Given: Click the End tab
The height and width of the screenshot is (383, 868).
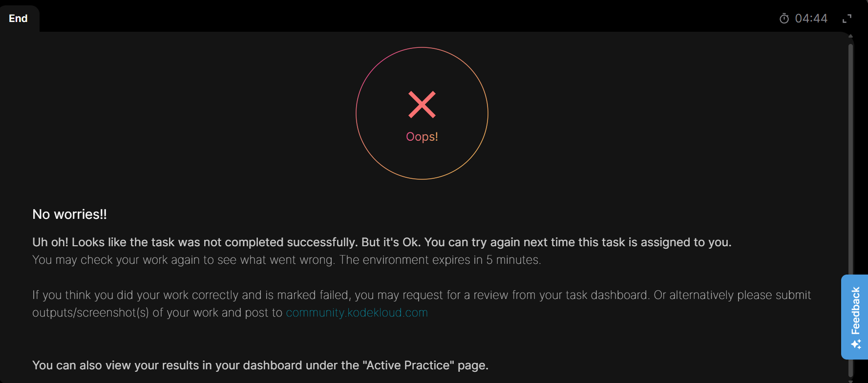Looking at the screenshot, I should pyautogui.click(x=19, y=19).
